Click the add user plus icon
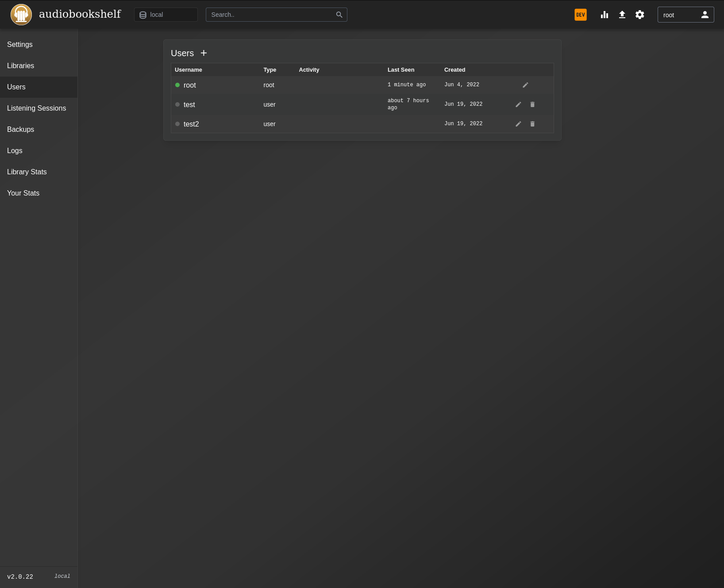724x588 pixels. pos(204,53)
